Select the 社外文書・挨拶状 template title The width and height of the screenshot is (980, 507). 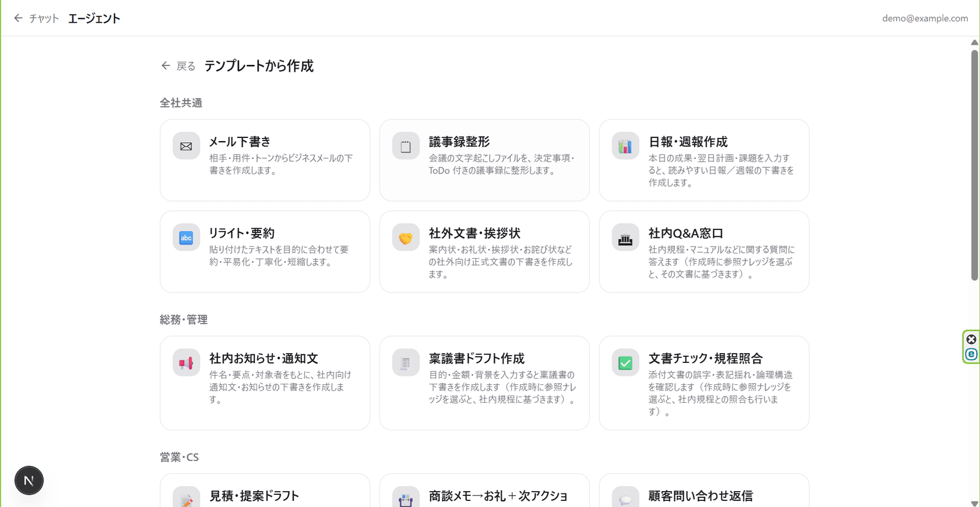(475, 233)
